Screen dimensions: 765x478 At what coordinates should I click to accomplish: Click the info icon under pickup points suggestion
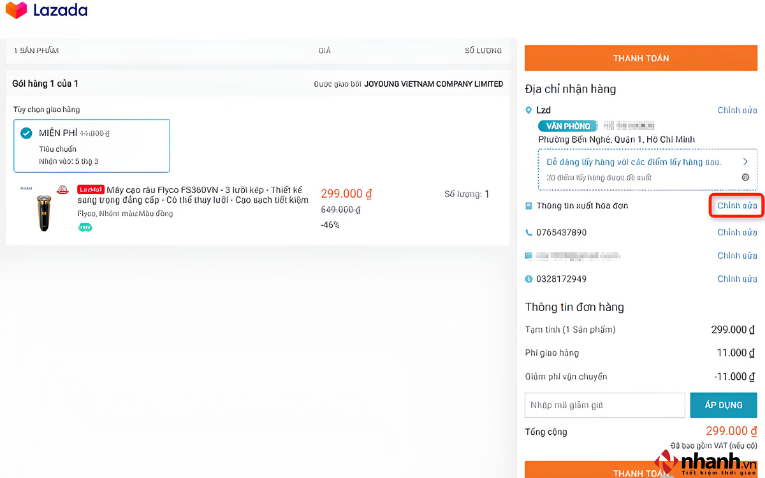pyautogui.click(x=745, y=178)
